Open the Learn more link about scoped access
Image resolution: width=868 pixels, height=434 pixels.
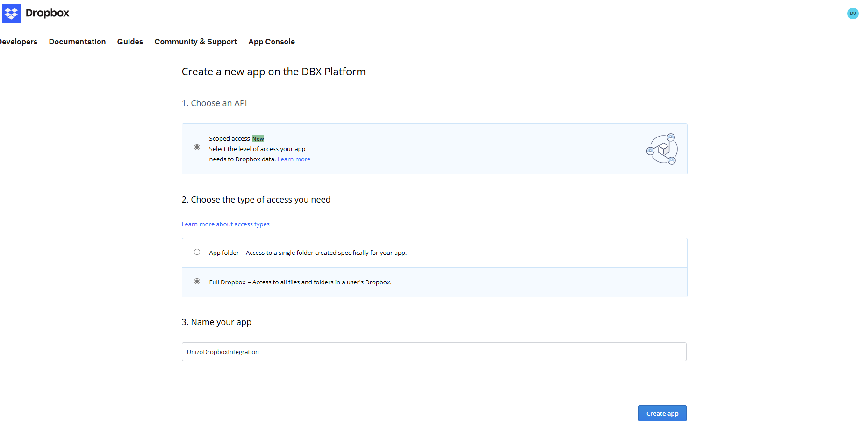click(x=294, y=159)
